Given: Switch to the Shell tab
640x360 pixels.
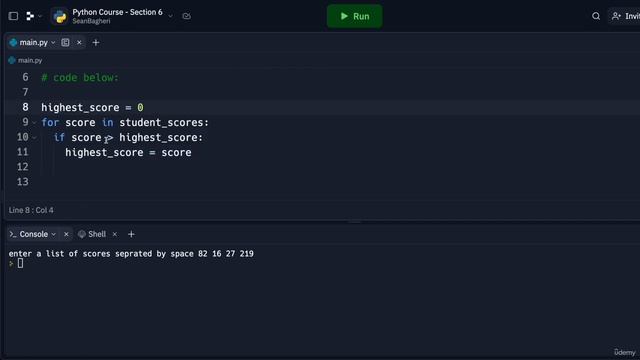Looking at the screenshot, I should coord(92,234).
